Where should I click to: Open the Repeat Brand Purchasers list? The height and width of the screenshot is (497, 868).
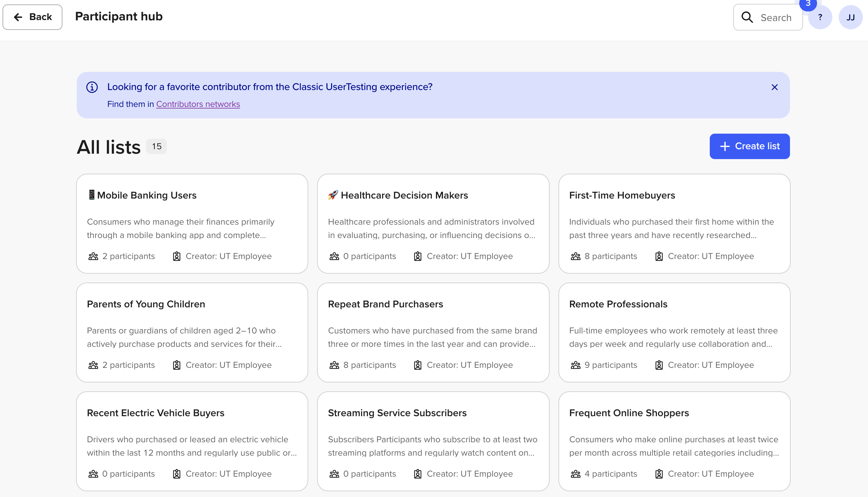coord(433,332)
